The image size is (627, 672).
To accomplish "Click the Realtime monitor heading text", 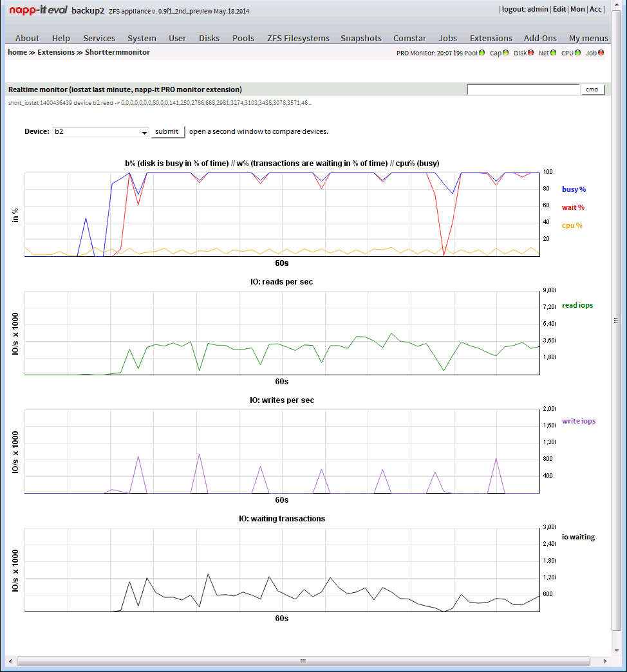I will (125, 89).
